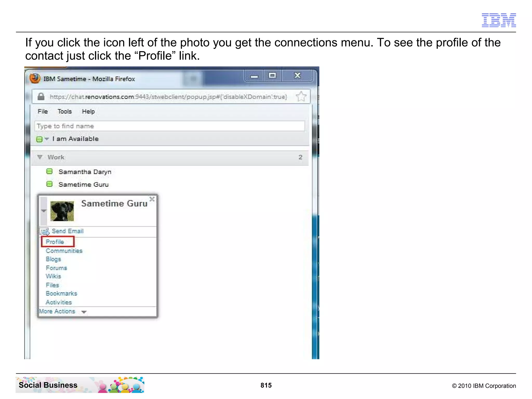
Task: Click the Work group contact count 2
Action: (x=300, y=157)
